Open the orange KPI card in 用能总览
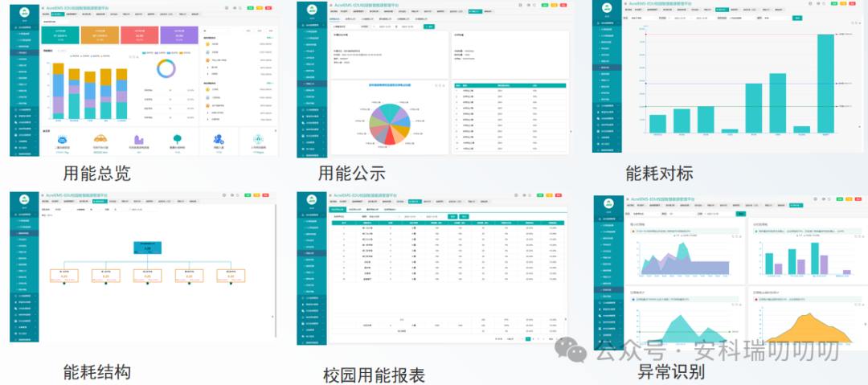The width and height of the screenshot is (868, 385). point(100,35)
